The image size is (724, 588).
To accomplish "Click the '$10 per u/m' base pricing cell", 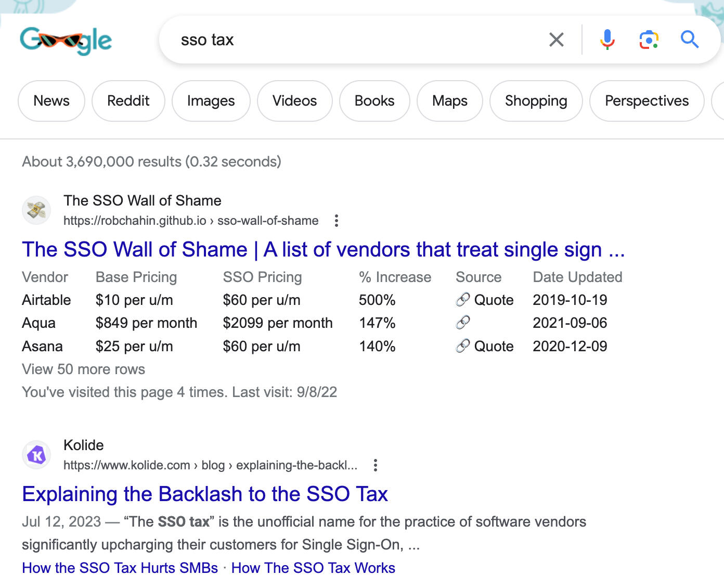I will 134,300.
